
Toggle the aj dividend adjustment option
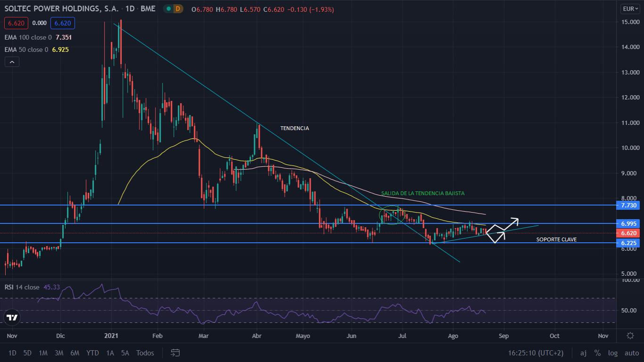coord(583,353)
